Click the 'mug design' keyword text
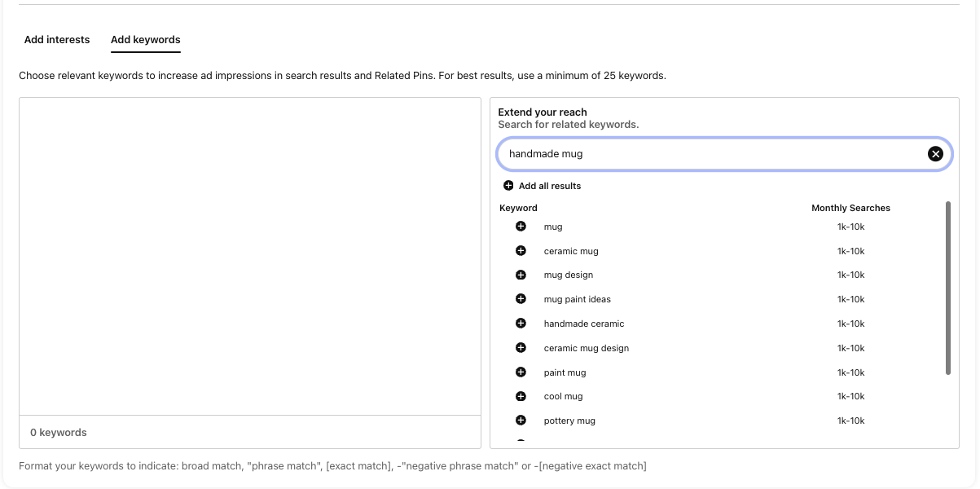 tap(569, 275)
